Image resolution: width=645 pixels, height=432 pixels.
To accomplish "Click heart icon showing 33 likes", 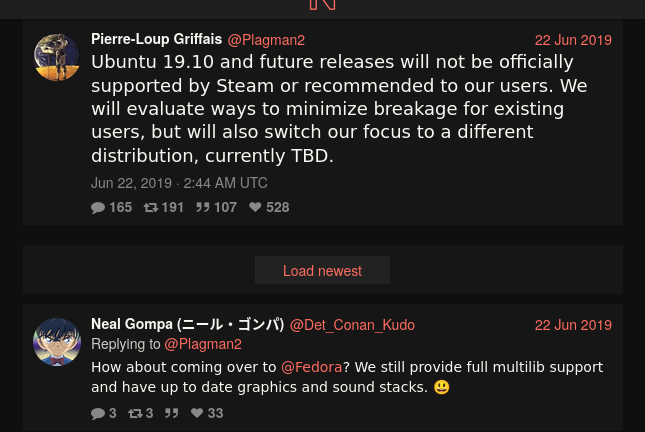I will (x=197, y=413).
